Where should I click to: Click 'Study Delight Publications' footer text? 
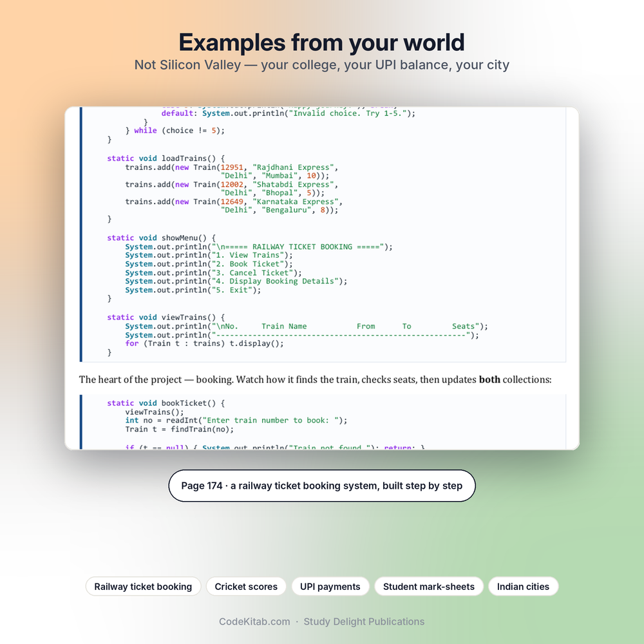[364, 621]
